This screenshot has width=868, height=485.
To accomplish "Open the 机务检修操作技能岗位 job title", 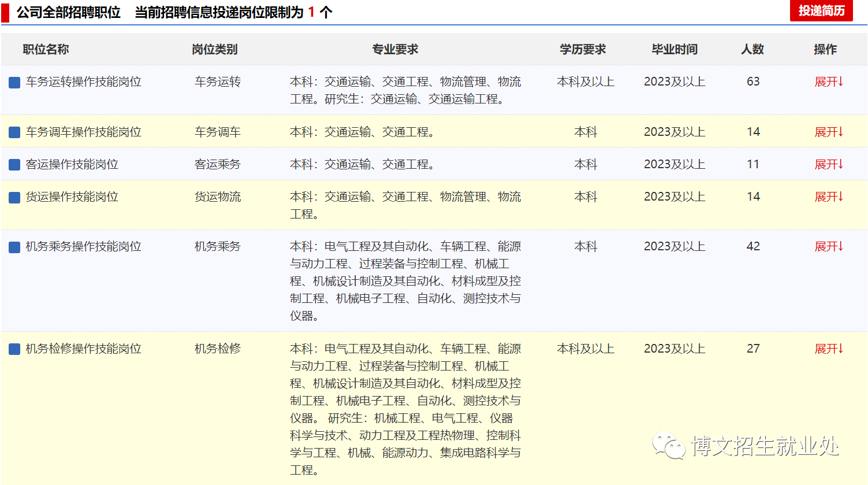I will click(84, 349).
